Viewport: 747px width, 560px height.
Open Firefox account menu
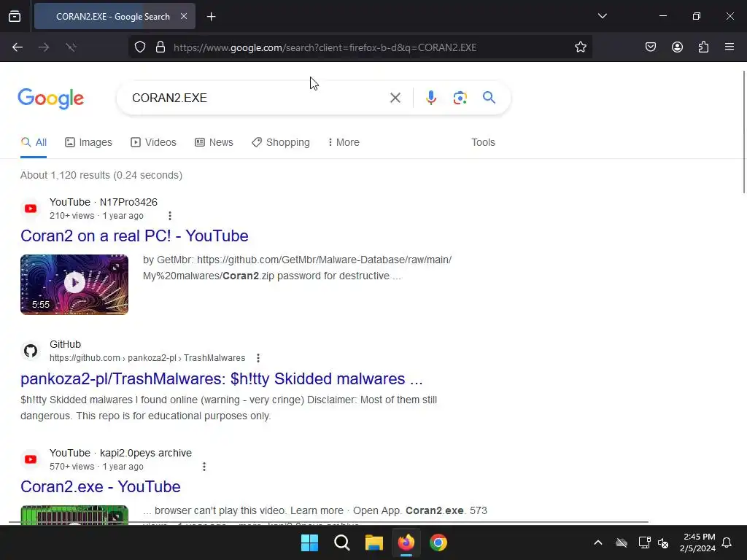click(x=677, y=47)
